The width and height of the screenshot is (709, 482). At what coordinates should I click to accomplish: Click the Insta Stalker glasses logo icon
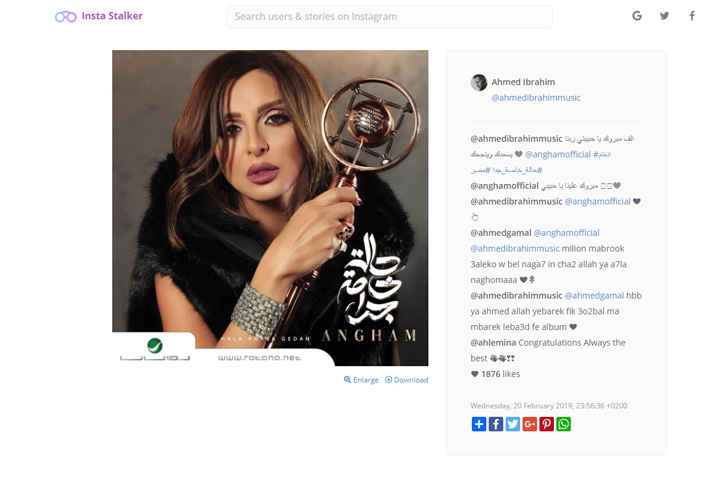coord(66,17)
